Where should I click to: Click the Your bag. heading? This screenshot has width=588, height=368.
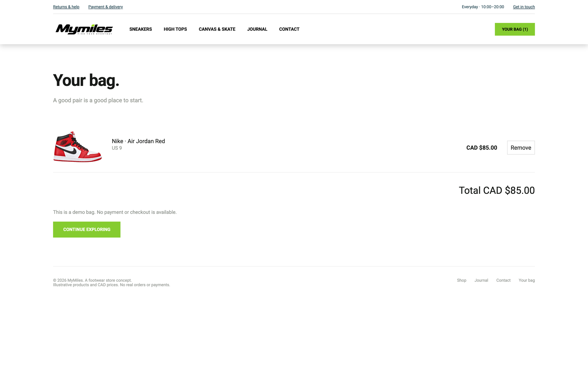pos(86,80)
